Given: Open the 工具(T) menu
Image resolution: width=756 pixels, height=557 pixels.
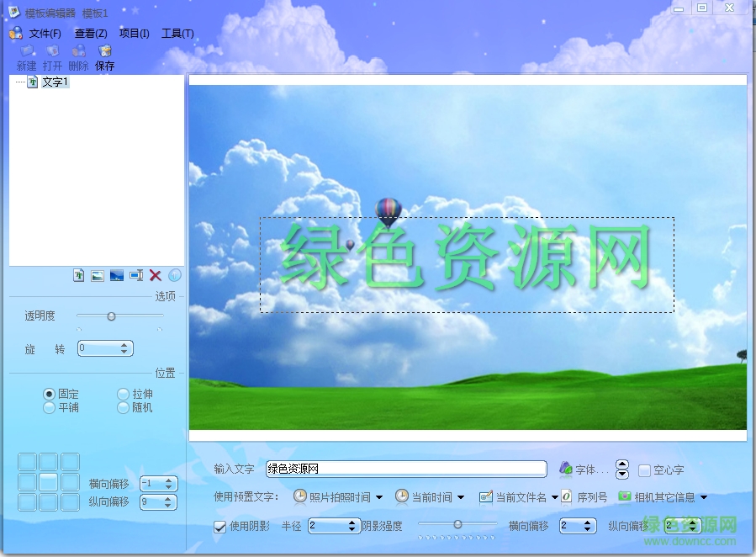Looking at the screenshot, I should click(177, 34).
